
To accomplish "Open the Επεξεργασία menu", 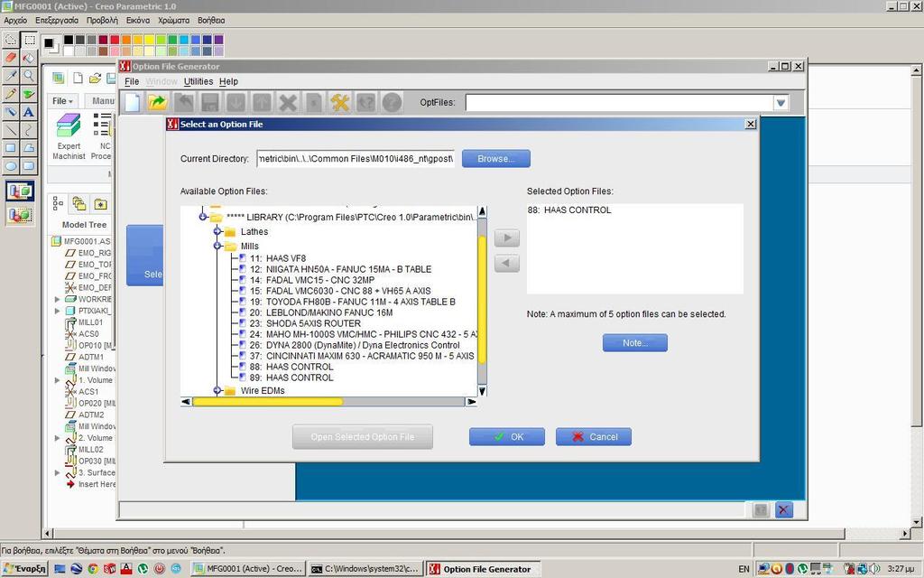I will pyautogui.click(x=57, y=20).
